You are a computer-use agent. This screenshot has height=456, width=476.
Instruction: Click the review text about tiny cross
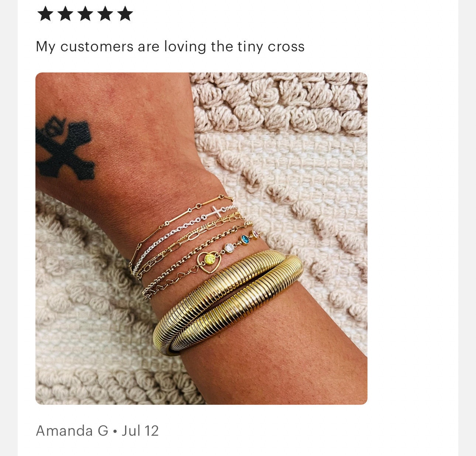click(170, 47)
